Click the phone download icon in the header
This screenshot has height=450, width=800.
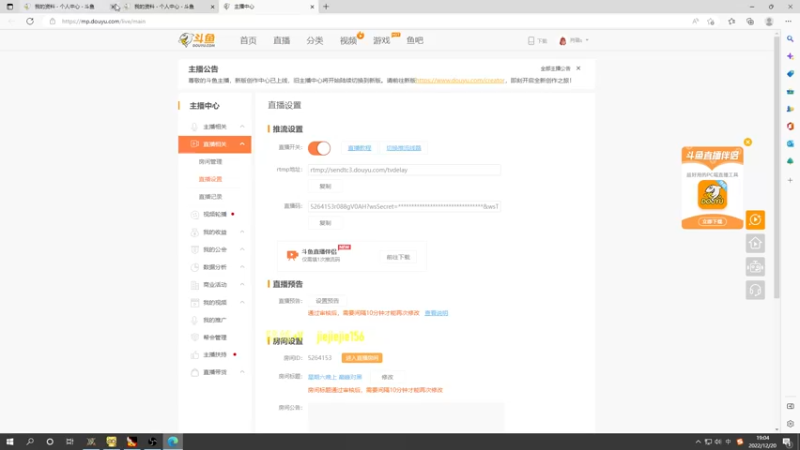(531, 40)
